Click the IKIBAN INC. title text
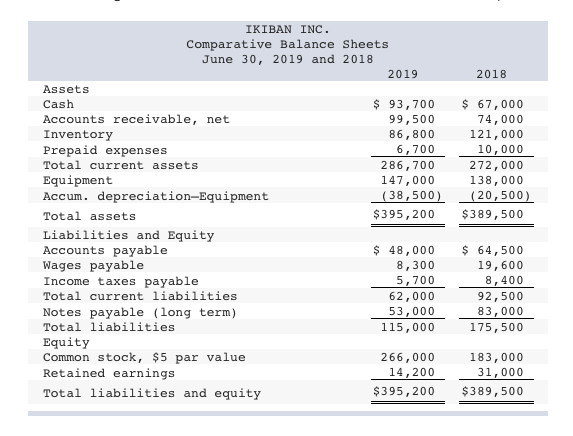The width and height of the screenshot is (573, 436). pos(287,29)
